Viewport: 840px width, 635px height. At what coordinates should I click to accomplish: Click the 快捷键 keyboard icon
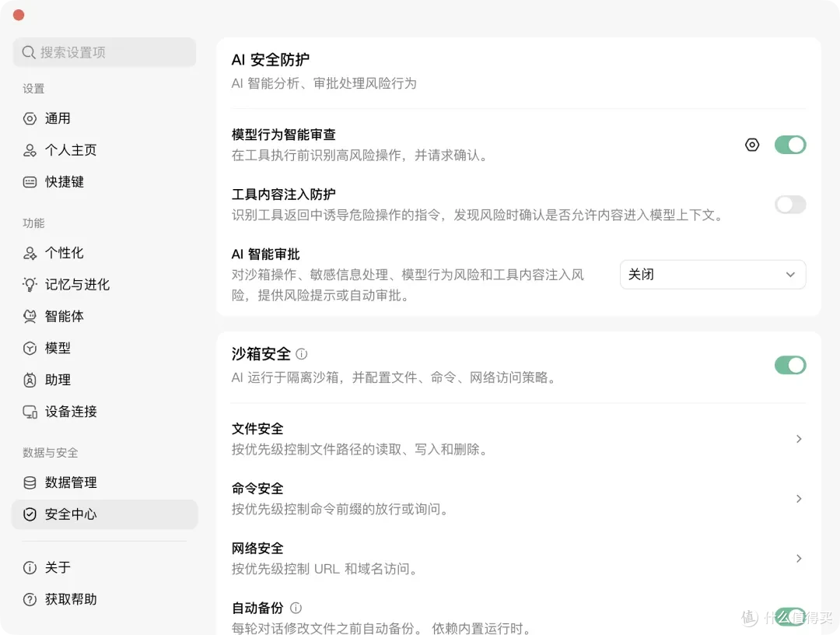pos(30,182)
